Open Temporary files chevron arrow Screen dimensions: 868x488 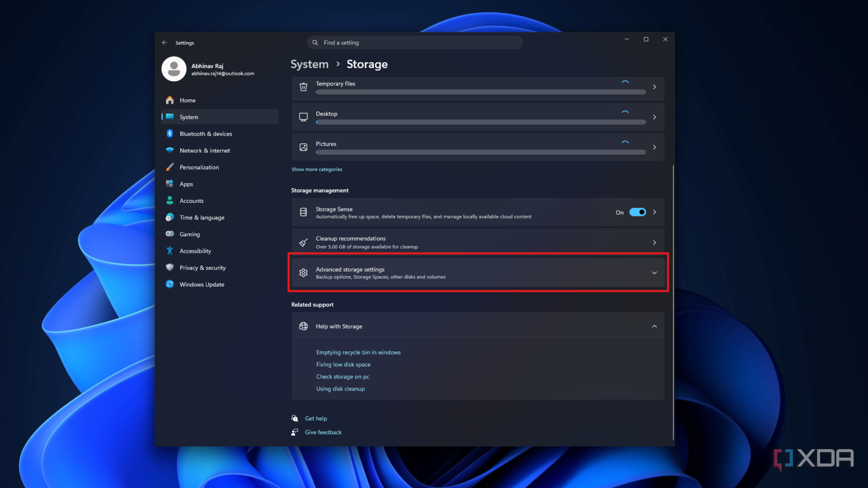(654, 87)
